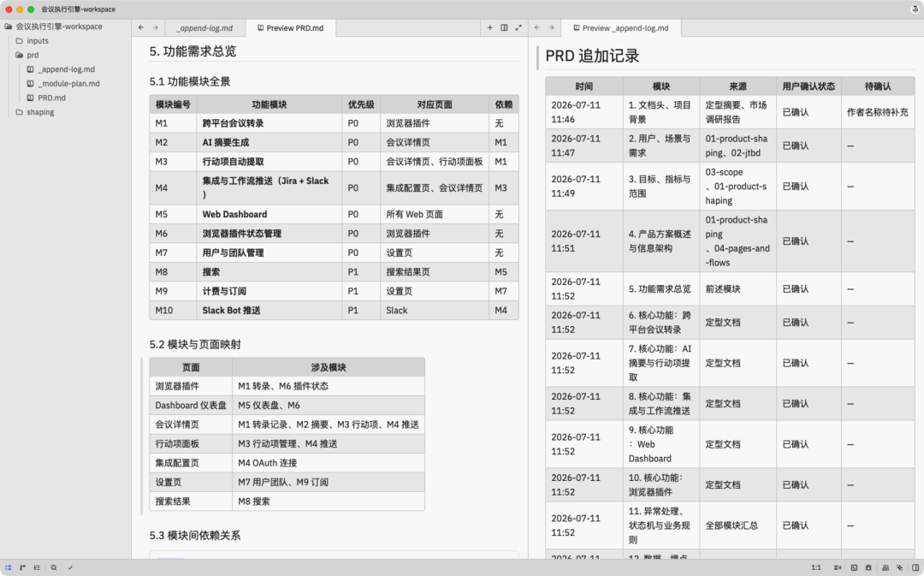Click the 模块编号 column header
The image size is (924, 576).
point(173,104)
